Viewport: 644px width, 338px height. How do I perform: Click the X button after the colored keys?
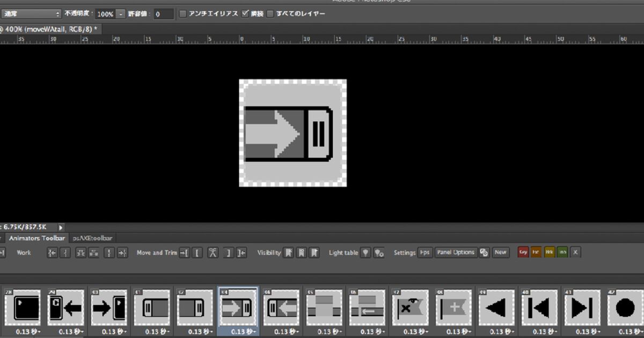(x=575, y=252)
